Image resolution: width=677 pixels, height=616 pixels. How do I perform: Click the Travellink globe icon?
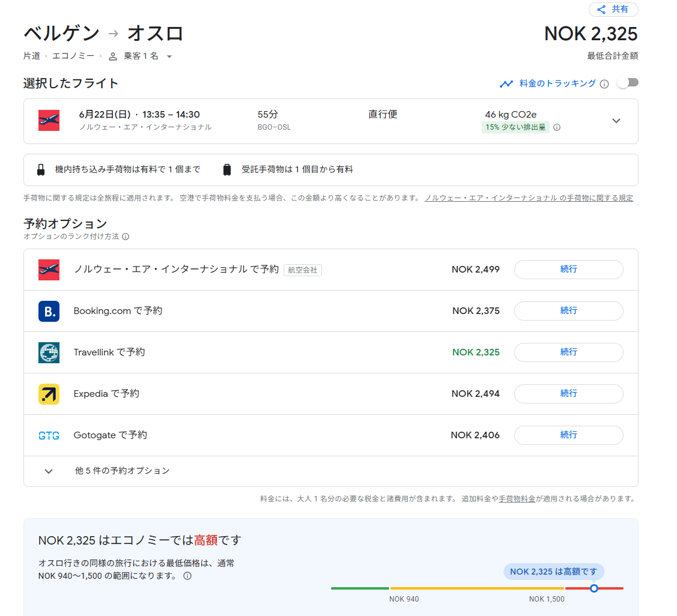[49, 352]
